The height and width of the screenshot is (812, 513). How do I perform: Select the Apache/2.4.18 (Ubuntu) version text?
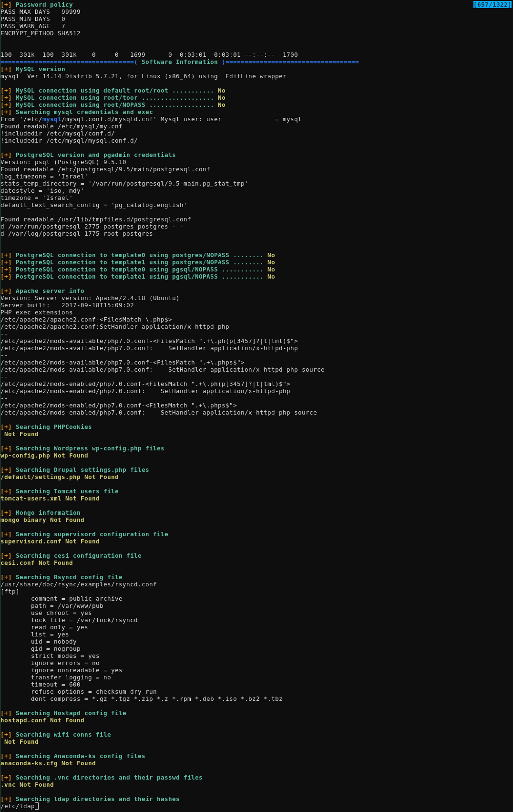(x=137, y=298)
